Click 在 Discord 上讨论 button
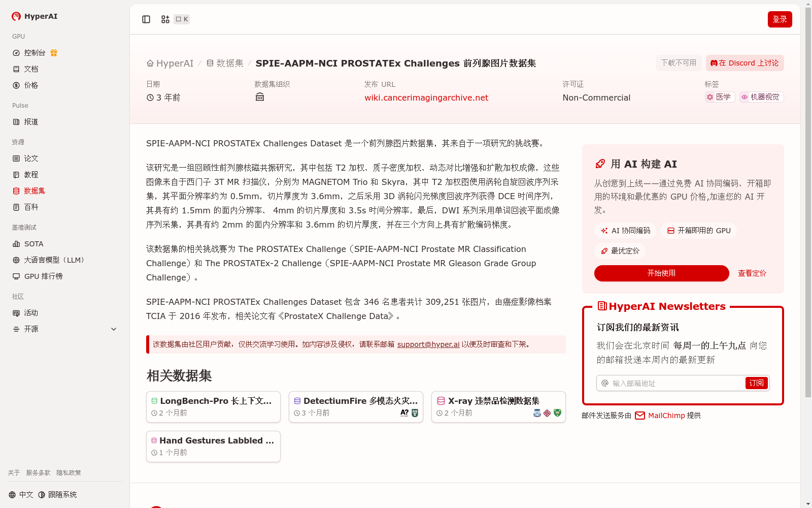 tap(745, 63)
